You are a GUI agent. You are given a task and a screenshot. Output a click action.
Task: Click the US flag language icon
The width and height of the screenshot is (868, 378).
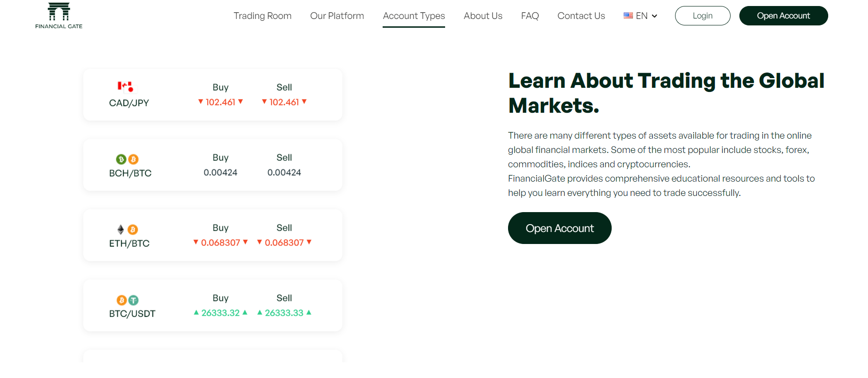(628, 16)
